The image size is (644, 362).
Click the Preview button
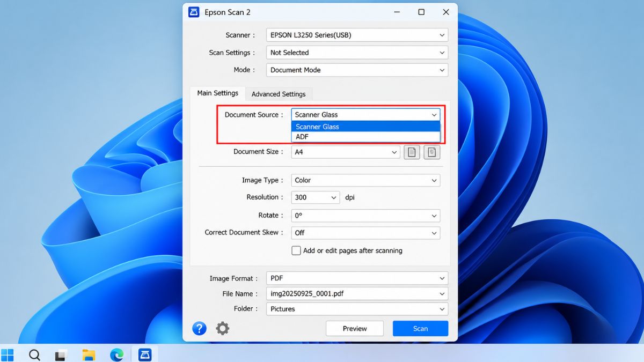(x=355, y=329)
